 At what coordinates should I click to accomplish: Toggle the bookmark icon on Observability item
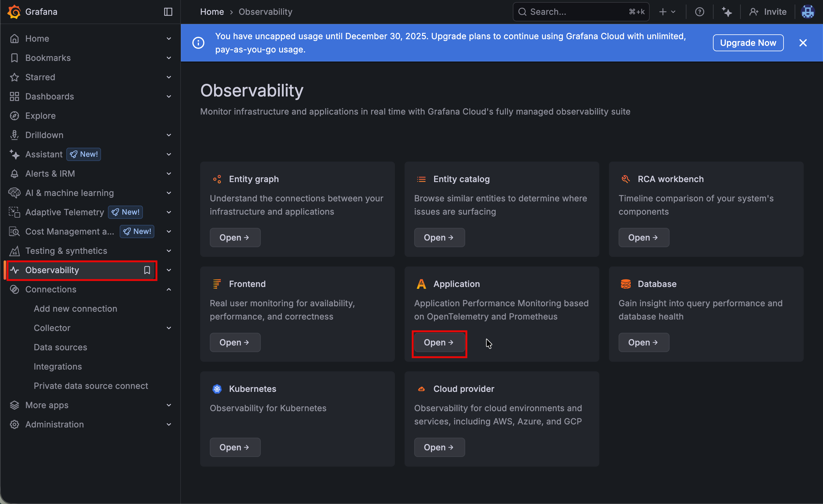click(147, 270)
